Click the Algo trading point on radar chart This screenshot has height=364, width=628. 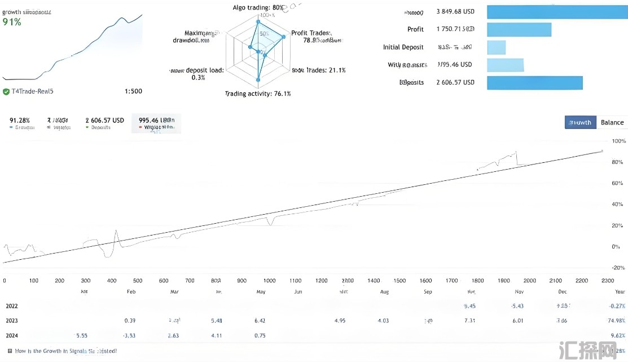(258, 23)
